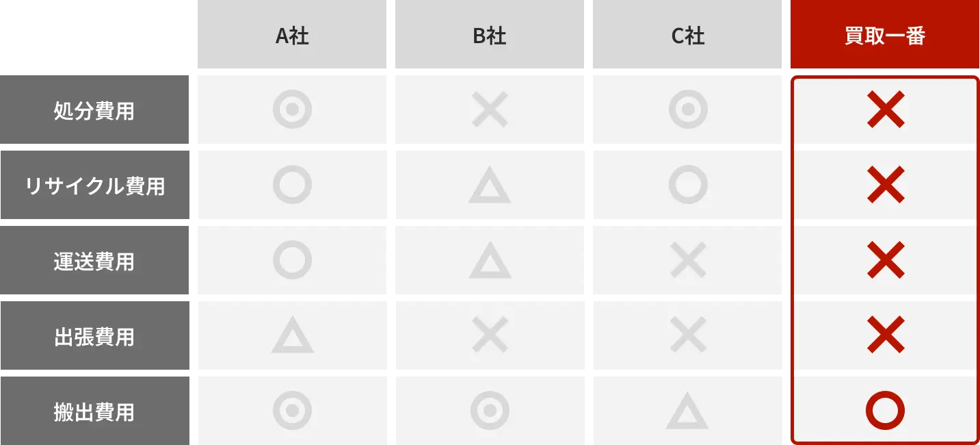Image resolution: width=980 pixels, height=445 pixels.
Task: Click the circle for A社 運送費用
Action: (292, 260)
